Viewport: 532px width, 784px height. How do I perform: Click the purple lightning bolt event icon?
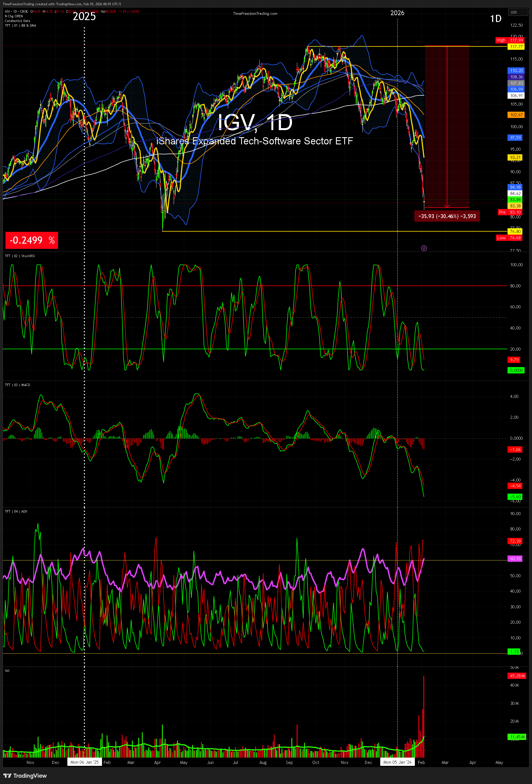[424, 248]
